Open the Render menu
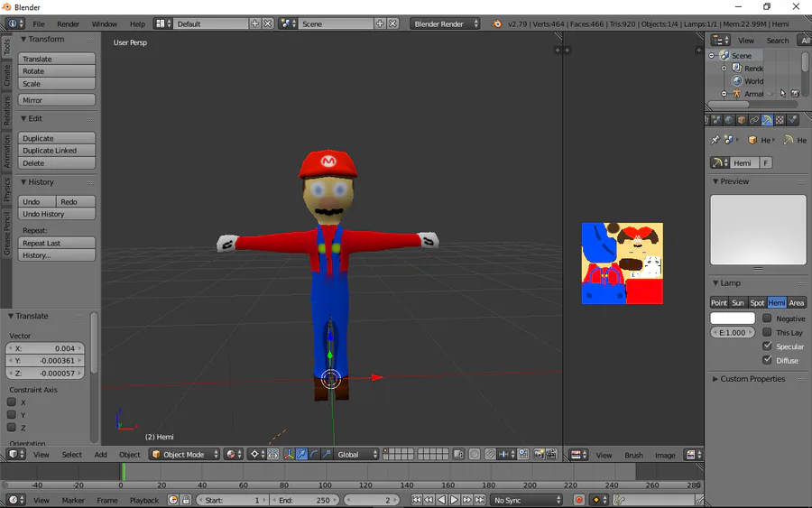This screenshot has height=508, width=812. click(68, 23)
